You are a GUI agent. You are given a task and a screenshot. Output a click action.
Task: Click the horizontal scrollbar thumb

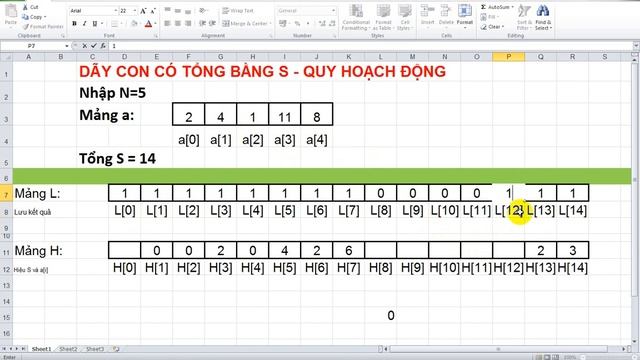click(x=498, y=349)
